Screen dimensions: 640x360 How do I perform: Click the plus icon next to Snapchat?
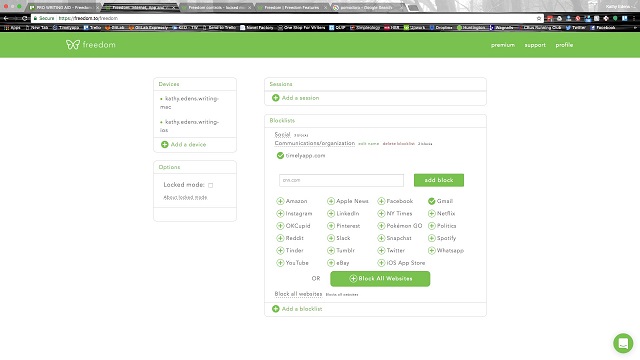pos(381,238)
